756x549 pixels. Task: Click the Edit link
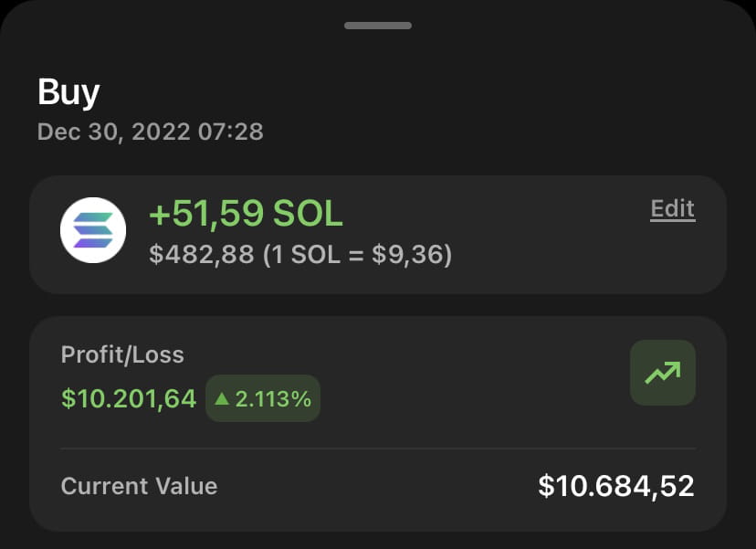pos(672,208)
